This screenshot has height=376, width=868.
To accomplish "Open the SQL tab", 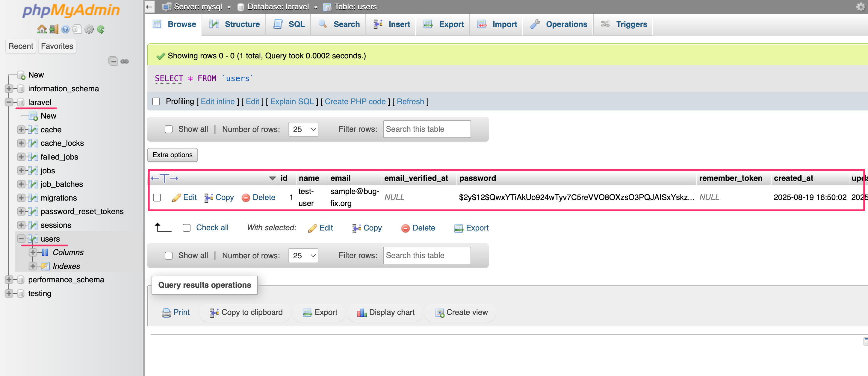I will point(289,24).
